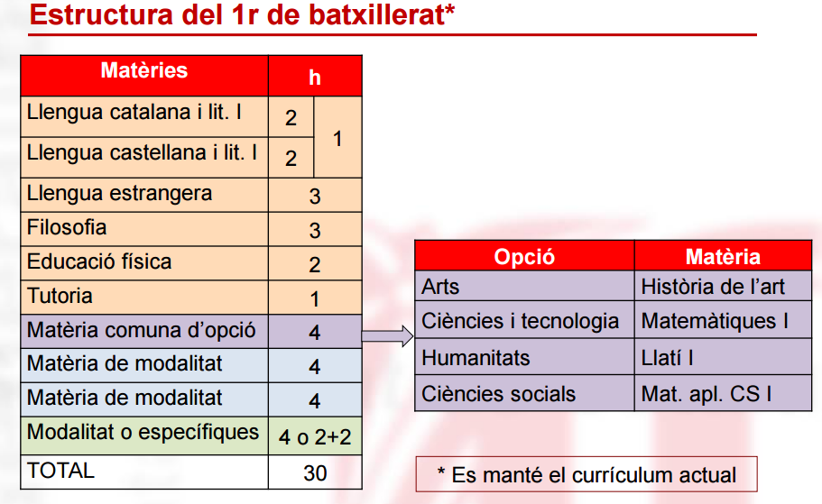Click the 'Filosofia' subject cell
This screenshot has height=504, width=822.
tap(68, 228)
